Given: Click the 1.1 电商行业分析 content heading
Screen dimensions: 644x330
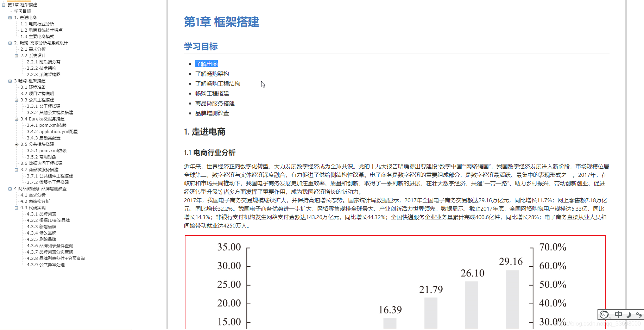Looking at the screenshot, I should click(x=210, y=152).
